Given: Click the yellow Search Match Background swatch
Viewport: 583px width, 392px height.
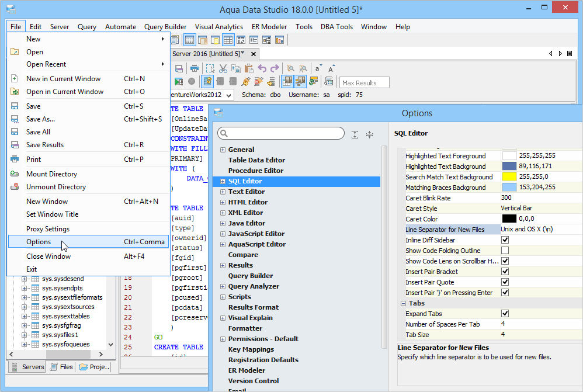Looking at the screenshot, I should pos(509,177).
